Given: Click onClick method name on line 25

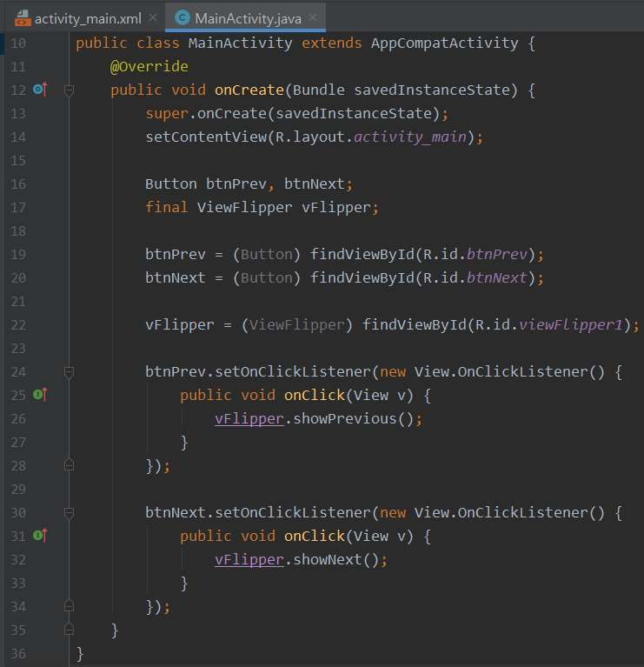Looking at the screenshot, I should coord(314,395).
